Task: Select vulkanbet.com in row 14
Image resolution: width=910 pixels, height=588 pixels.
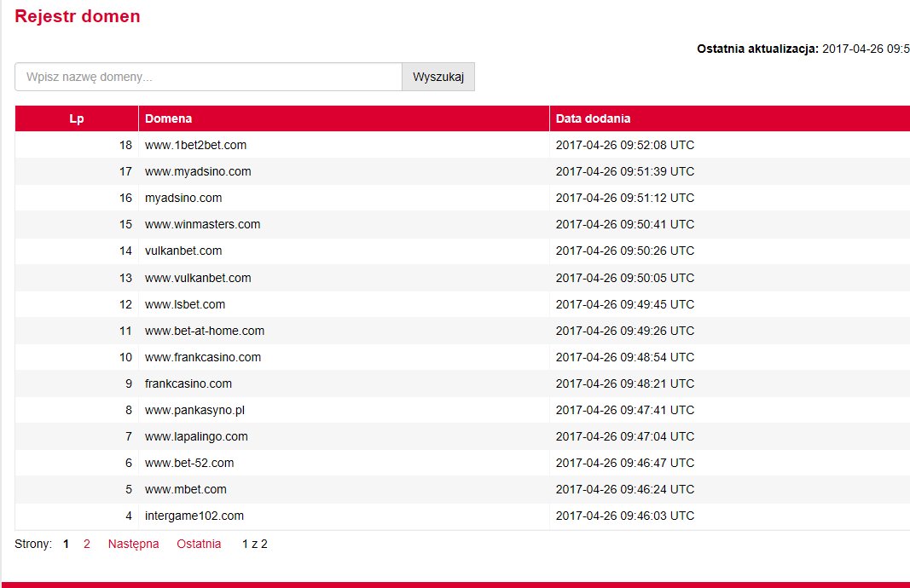Action: coord(183,251)
